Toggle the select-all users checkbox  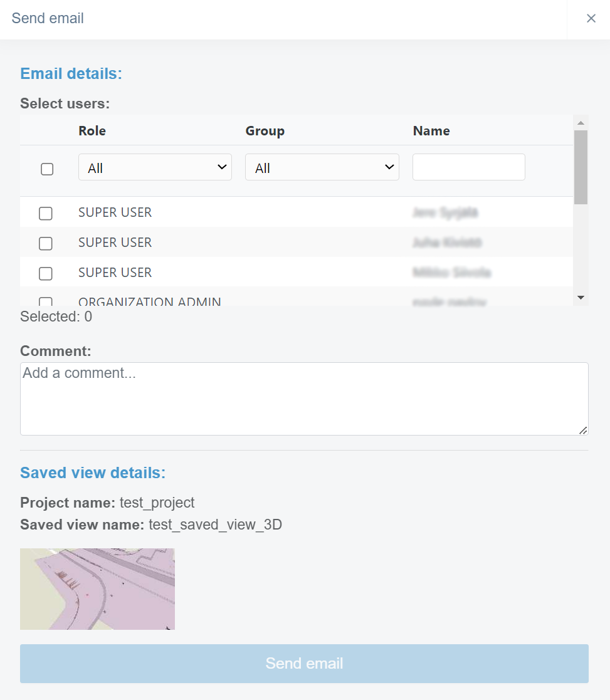coord(47,169)
